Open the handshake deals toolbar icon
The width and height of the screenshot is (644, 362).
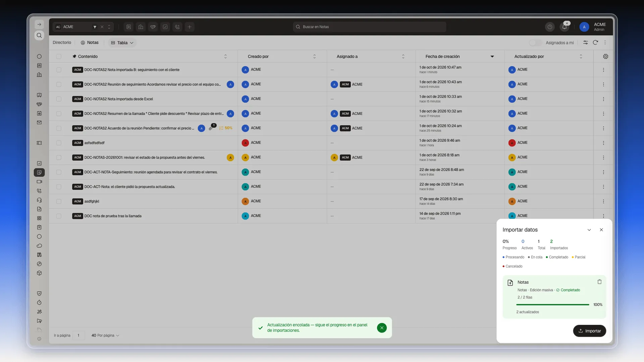pos(153,27)
